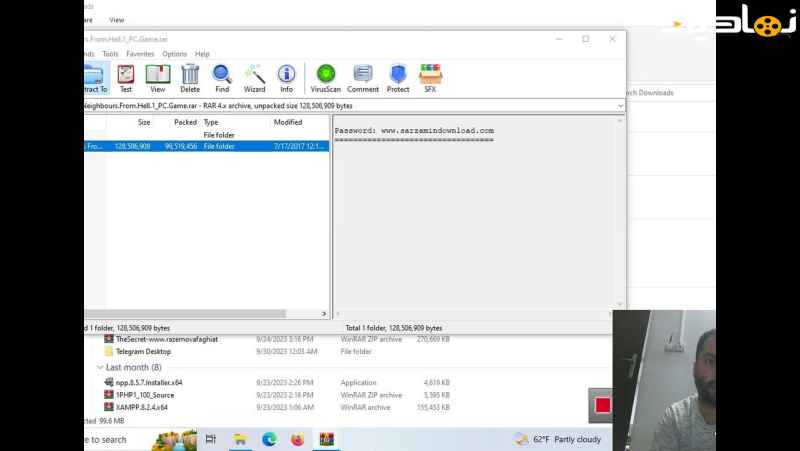Select TheSecret-www.razemovafaghiat file
Screen dimensions: 800x451
(x=167, y=339)
